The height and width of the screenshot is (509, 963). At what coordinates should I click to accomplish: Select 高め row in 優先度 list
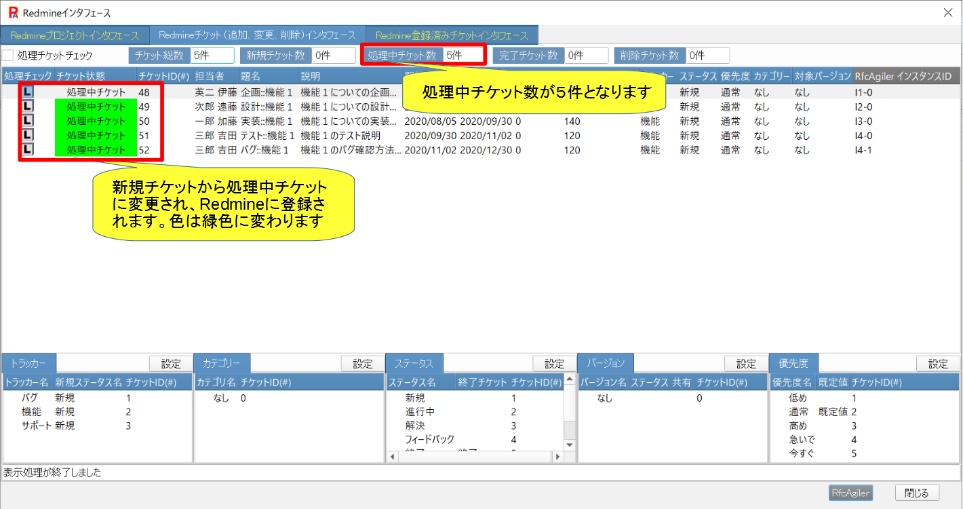tap(864, 425)
